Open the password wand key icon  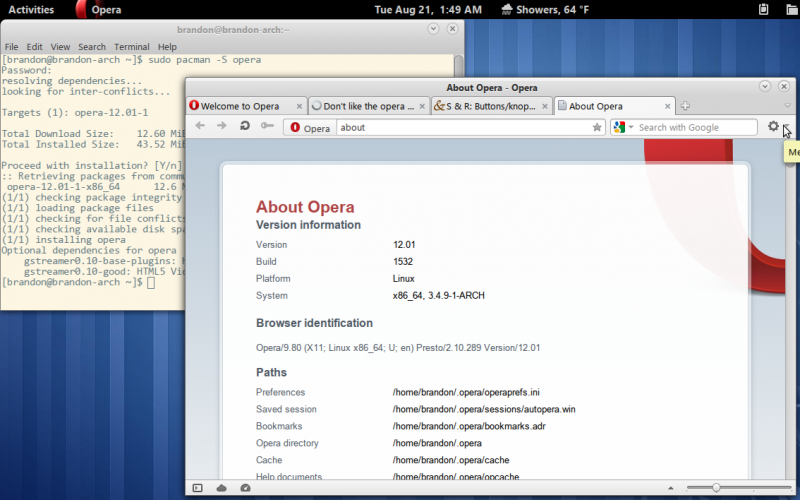click(x=267, y=126)
